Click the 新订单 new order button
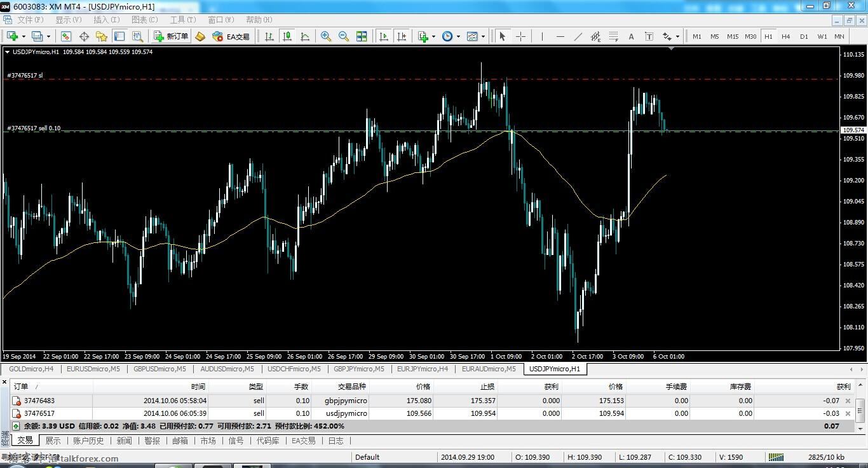Viewport: 868px width, 468px height. point(172,36)
